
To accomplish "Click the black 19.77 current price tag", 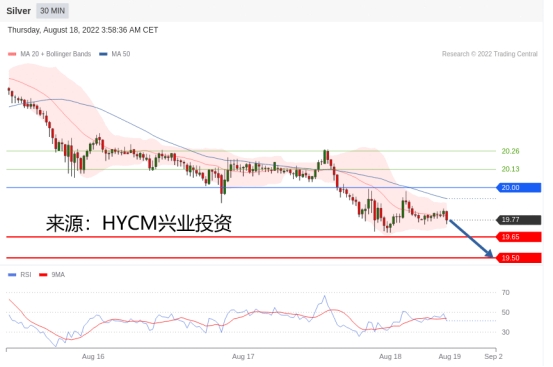I will tap(519, 220).
